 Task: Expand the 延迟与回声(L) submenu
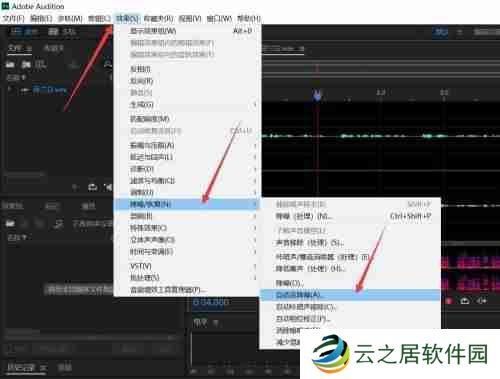point(187,157)
